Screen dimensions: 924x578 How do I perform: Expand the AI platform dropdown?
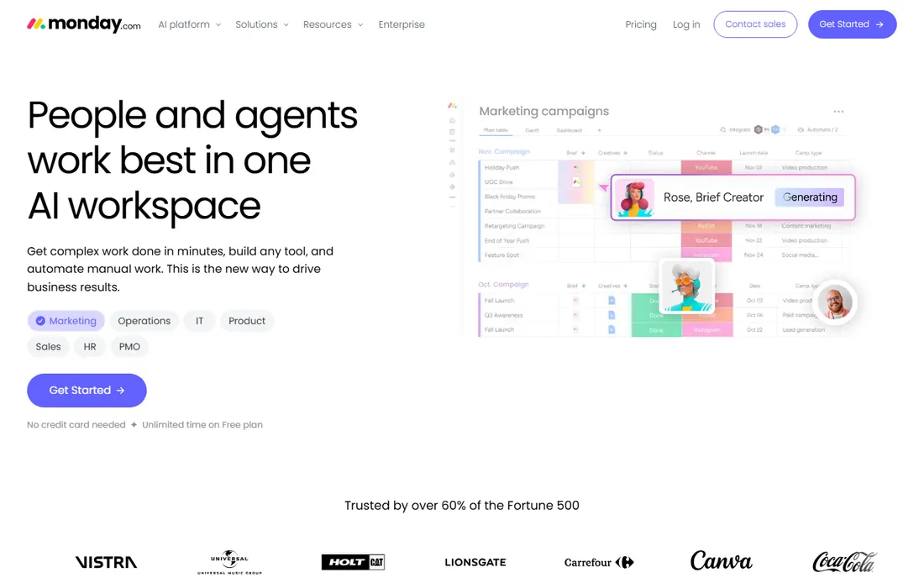189,24
